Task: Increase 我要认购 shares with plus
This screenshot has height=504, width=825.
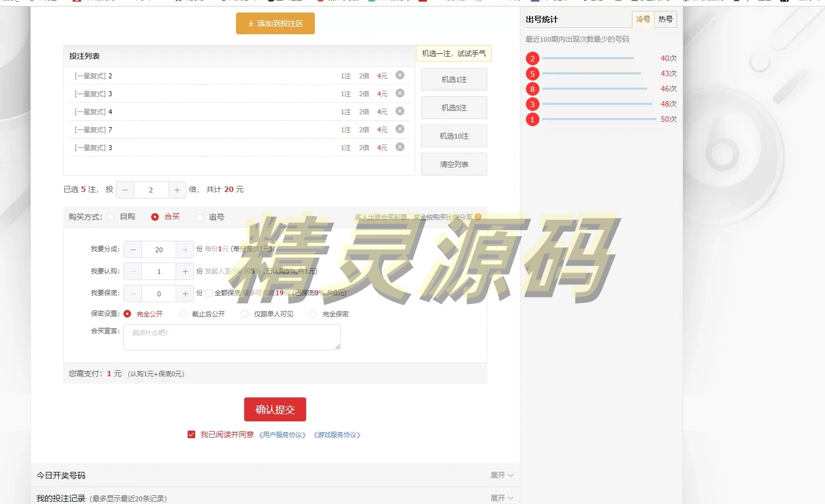Action: click(x=185, y=271)
